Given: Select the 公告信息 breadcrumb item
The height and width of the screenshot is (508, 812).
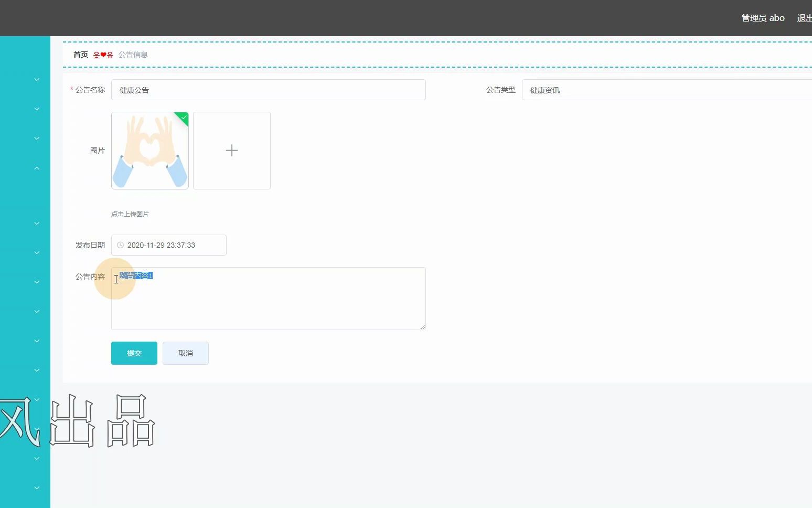Looking at the screenshot, I should tap(133, 54).
